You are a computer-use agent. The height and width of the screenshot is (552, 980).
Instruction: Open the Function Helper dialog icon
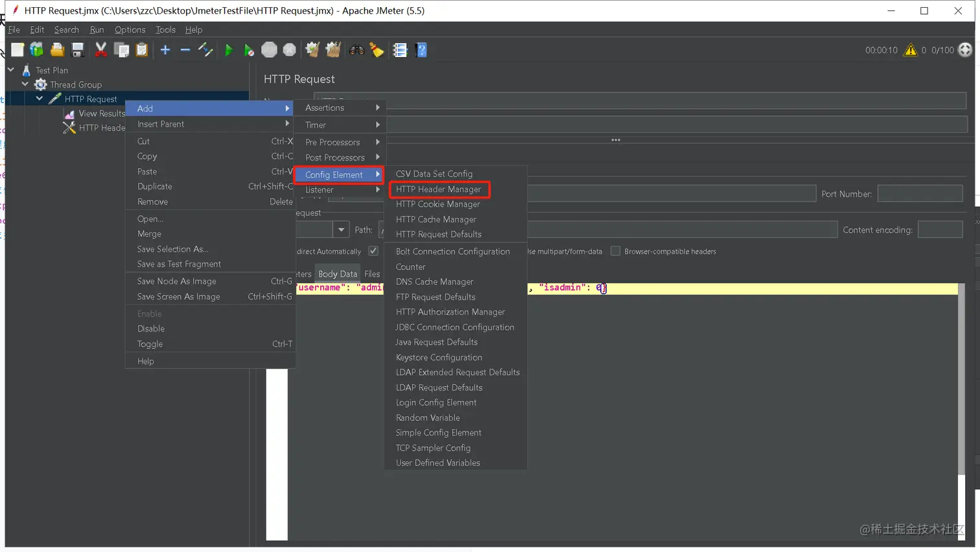pyautogui.click(x=400, y=50)
